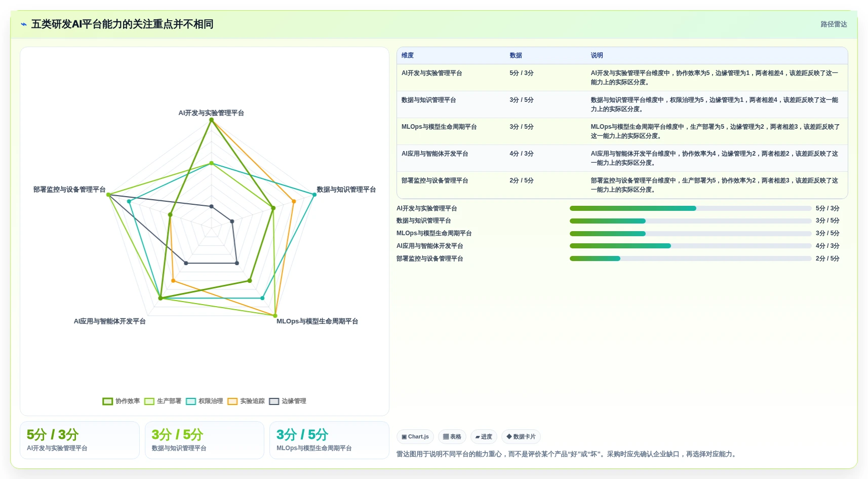Toggle the 实验追踪 legend series
Image resolution: width=868 pixels, height=479 pixels.
coord(246,401)
